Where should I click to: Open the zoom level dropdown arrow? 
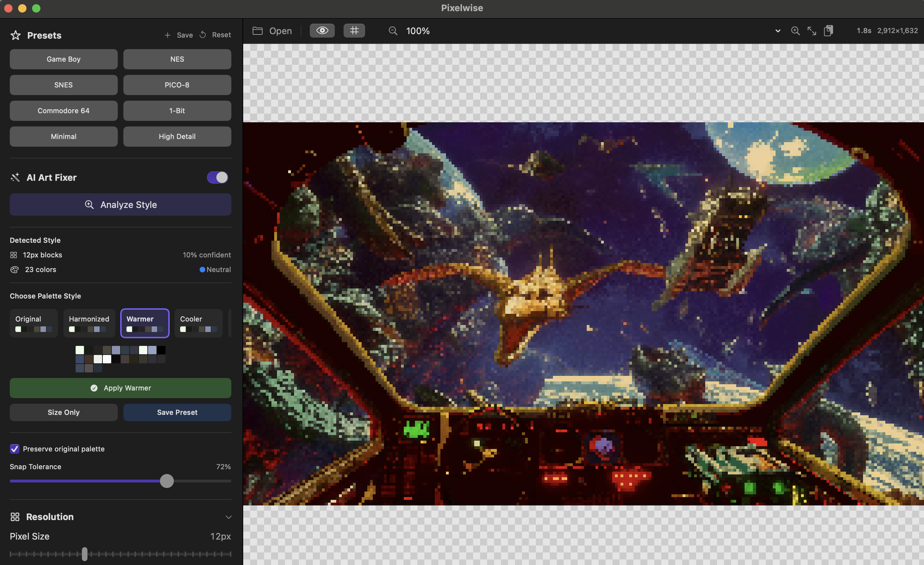click(x=778, y=31)
